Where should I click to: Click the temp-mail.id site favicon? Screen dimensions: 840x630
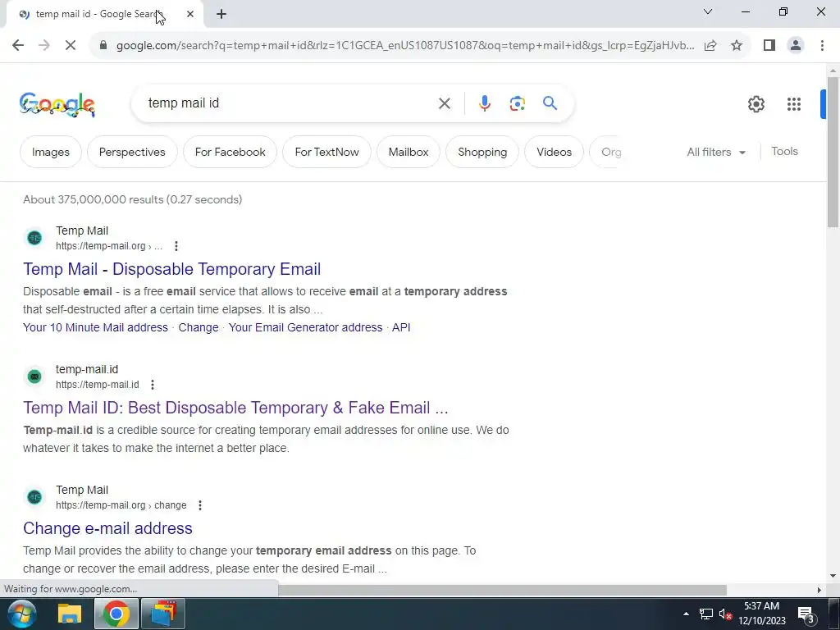coord(34,377)
